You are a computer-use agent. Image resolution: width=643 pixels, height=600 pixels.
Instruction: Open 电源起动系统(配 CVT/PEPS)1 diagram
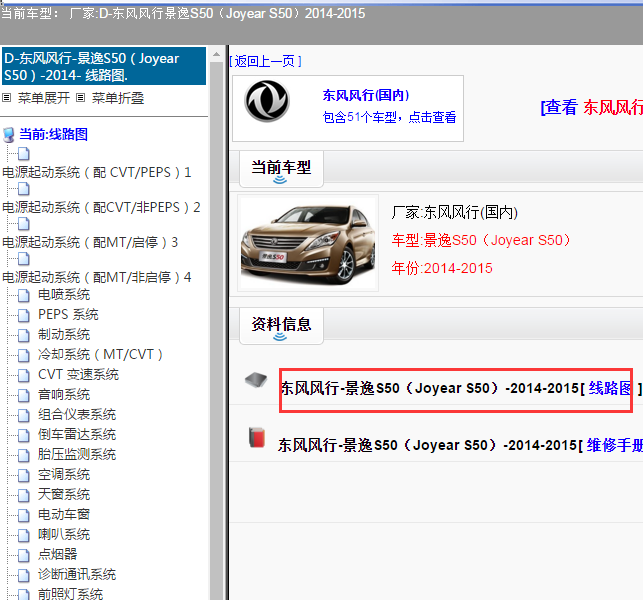tap(97, 172)
